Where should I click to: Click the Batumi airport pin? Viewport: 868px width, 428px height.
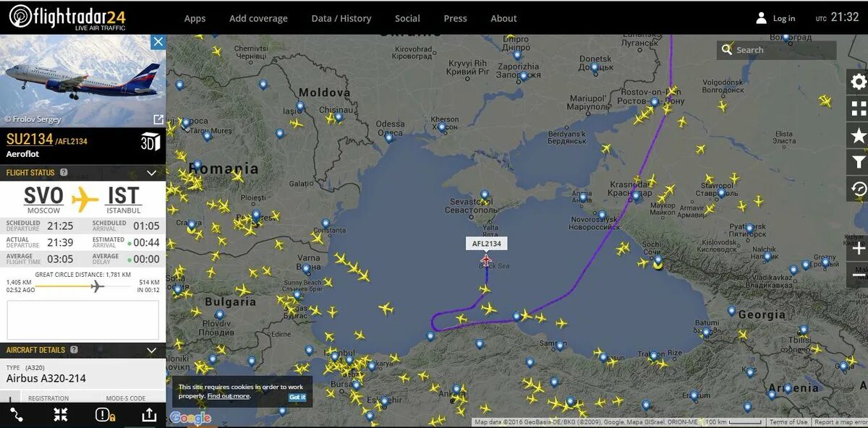706,333
